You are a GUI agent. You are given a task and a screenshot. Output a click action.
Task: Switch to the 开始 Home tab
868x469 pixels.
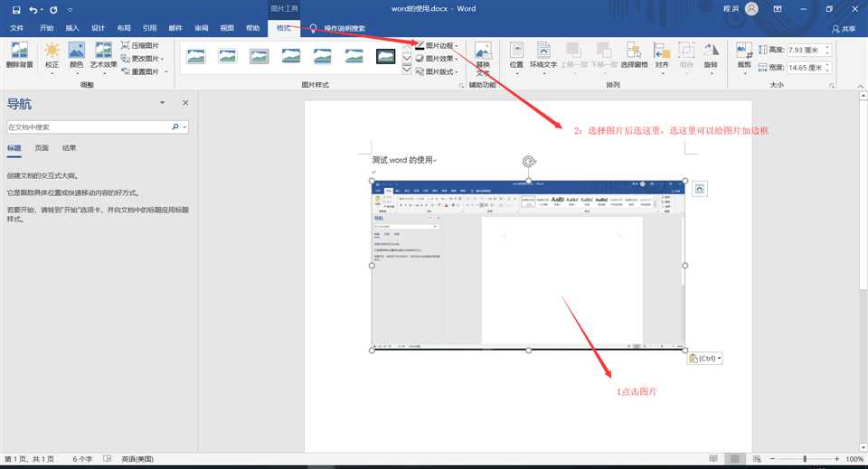point(46,28)
